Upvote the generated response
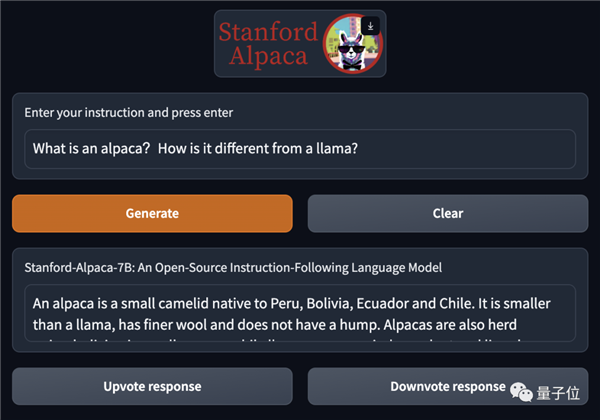This screenshot has height=420, width=600. 152,386
